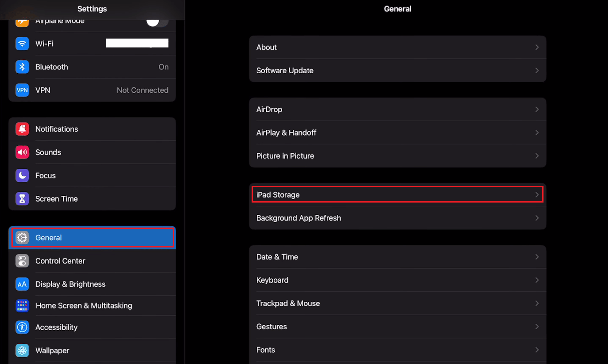Open Keyboard settings label
The image size is (608, 364).
coord(272,280)
